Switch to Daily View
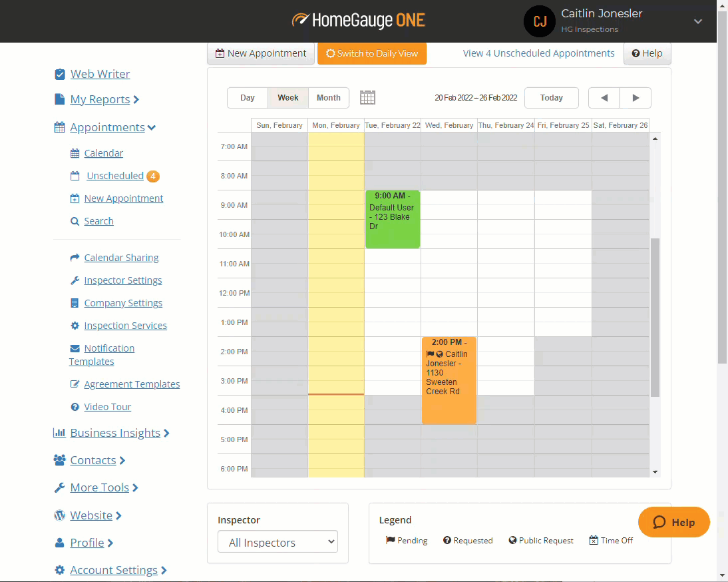Screen dimensions: 728x582 click(x=371, y=53)
